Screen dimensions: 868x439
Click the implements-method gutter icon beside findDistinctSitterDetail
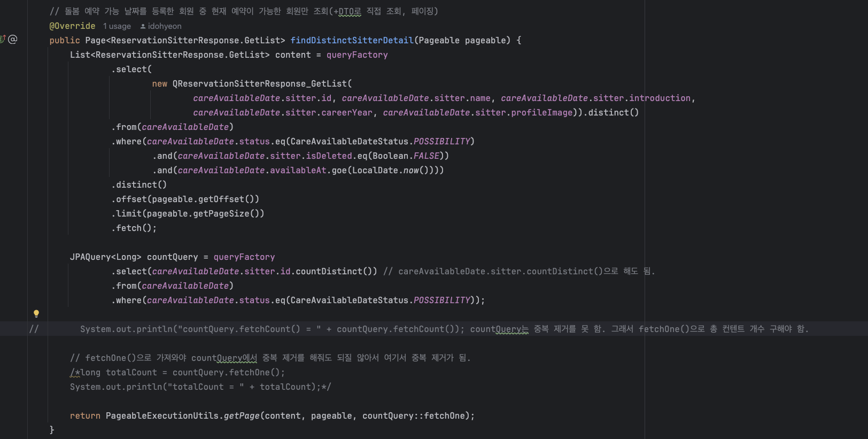[x=2, y=39]
